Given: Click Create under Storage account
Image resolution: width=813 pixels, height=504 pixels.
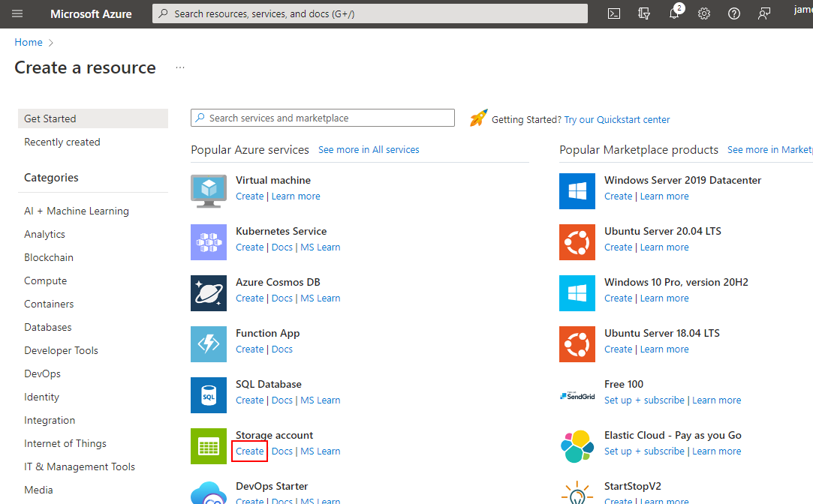Looking at the screenshot, I should [250, 451].
